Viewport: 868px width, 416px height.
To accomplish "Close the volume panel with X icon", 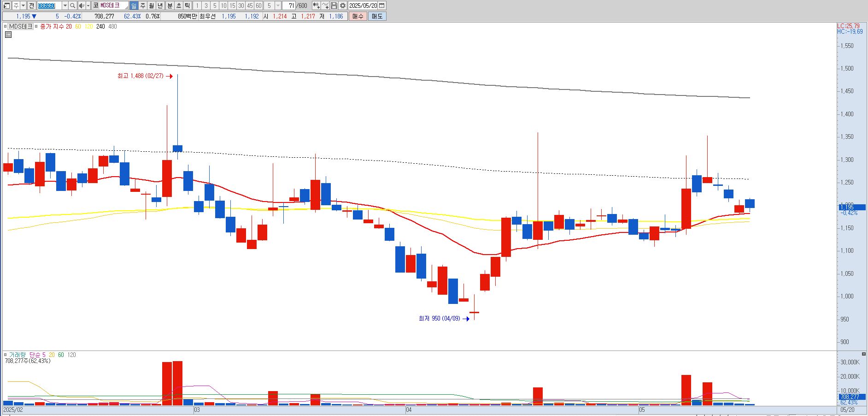I will [864, 354].
